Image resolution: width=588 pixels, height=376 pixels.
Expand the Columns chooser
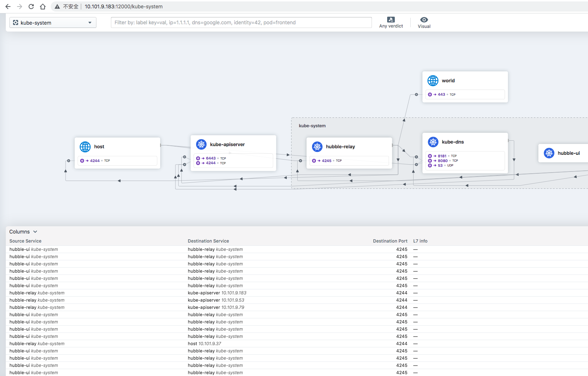tap(23, 232)
